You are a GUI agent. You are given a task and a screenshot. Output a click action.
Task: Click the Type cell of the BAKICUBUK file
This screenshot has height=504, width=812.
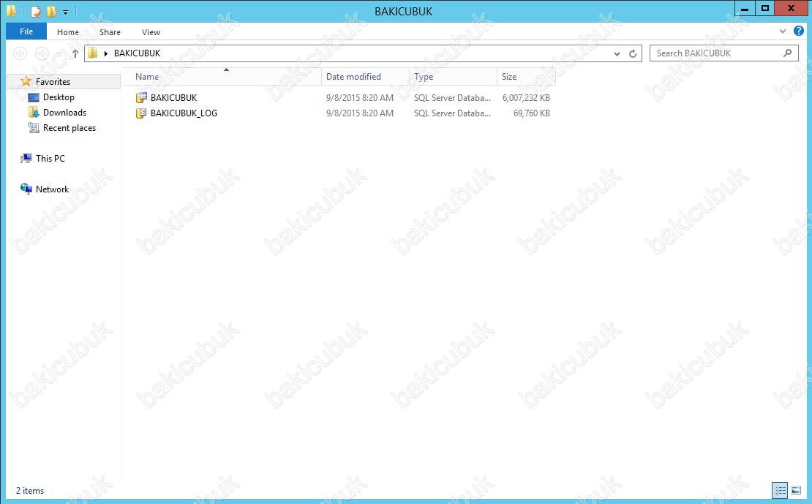pos(452,97)
